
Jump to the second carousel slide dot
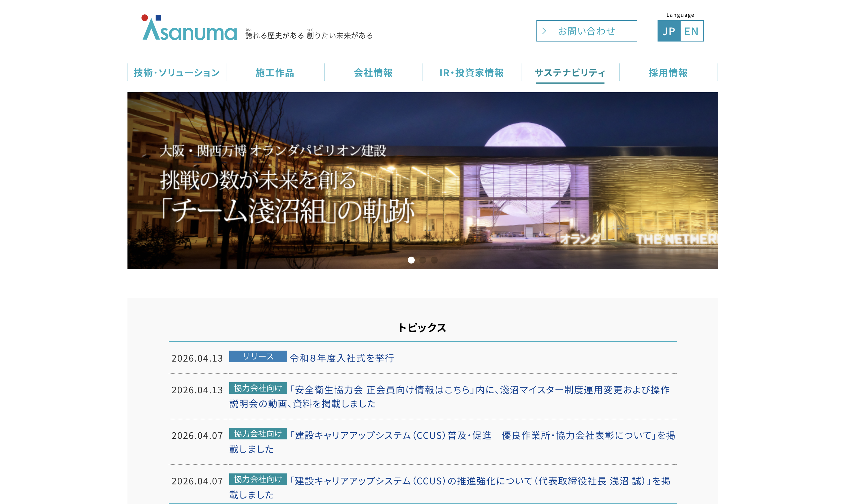pyautogui.click(x=422, y=260)
